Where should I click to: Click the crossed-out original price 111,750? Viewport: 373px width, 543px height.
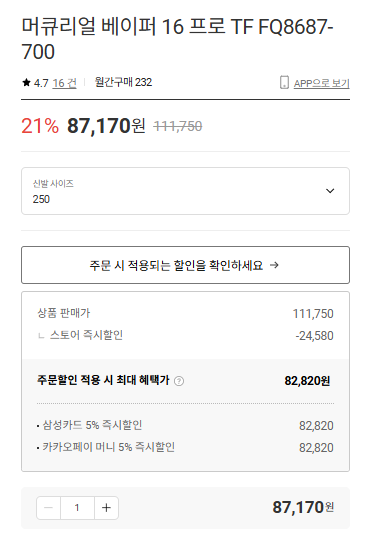pyautogui.click(x=178, y=126)
